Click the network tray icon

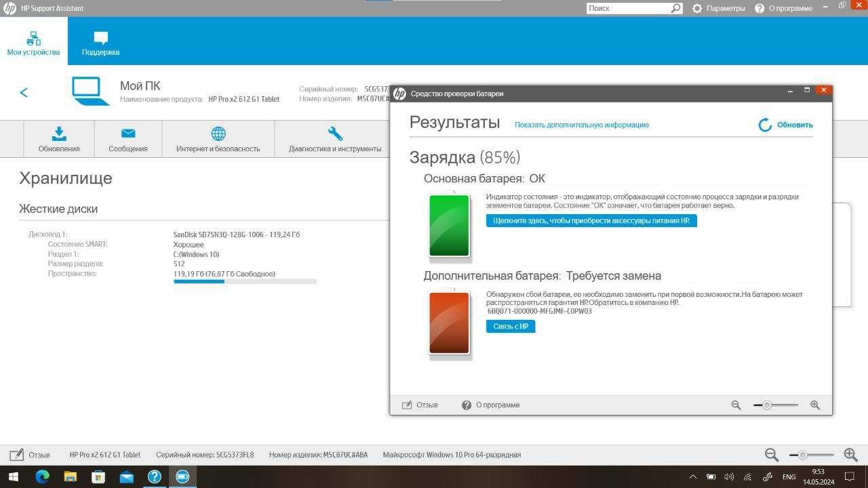coord(747,477)
